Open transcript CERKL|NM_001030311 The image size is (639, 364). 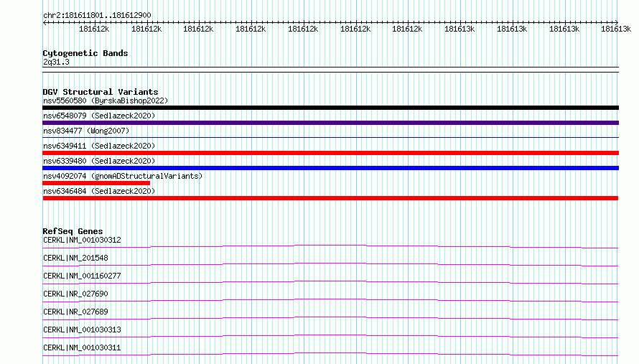pos(82,347)
